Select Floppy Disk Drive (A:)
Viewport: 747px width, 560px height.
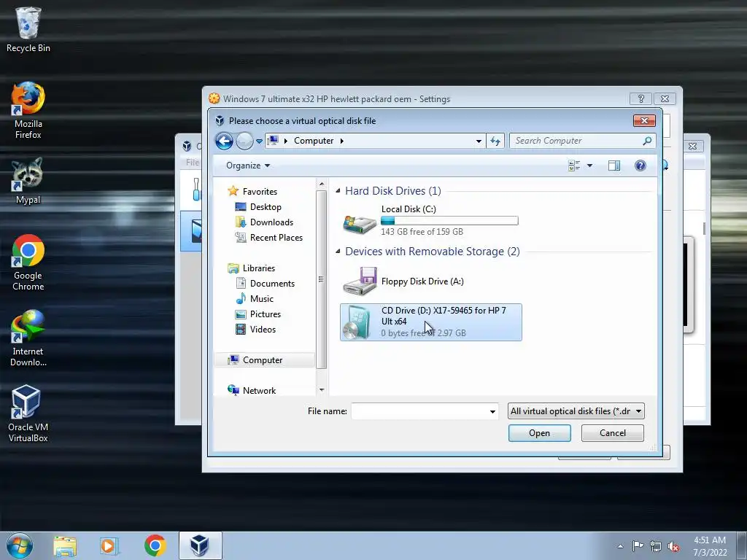point(430,281)
